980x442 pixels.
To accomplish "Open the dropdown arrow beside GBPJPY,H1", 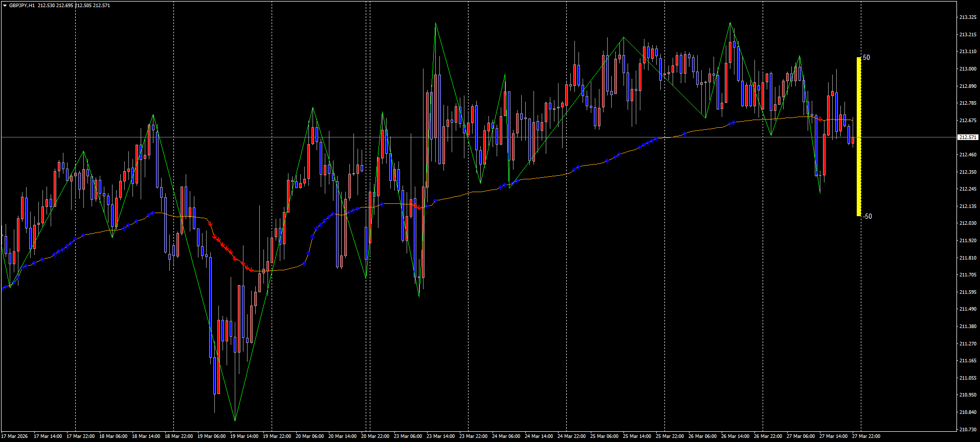I will (x=5, y=6).
